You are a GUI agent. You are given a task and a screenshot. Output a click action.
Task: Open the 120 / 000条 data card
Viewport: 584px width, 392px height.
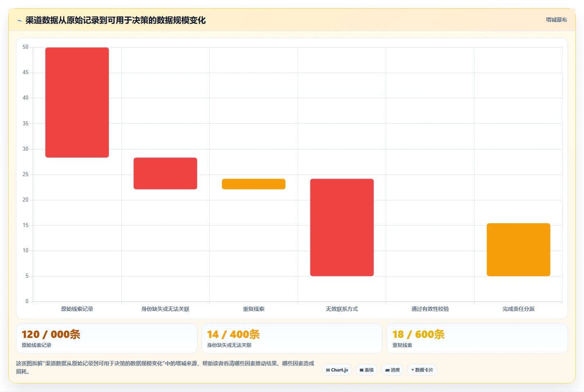click(x=106, y=338)
